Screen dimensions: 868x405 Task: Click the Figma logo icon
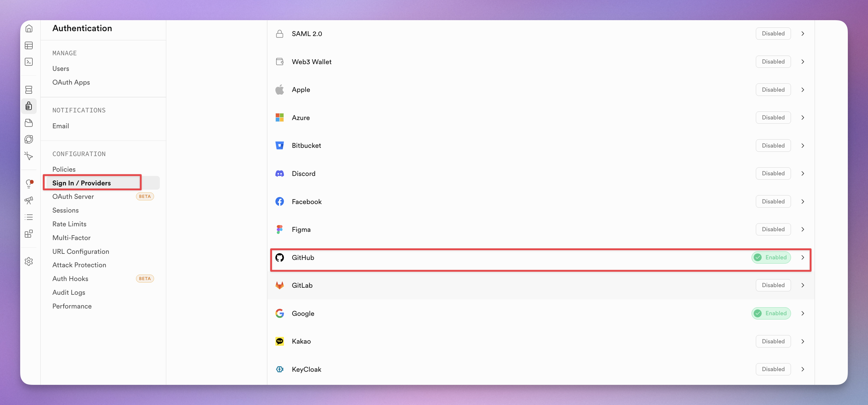point(280,230)
